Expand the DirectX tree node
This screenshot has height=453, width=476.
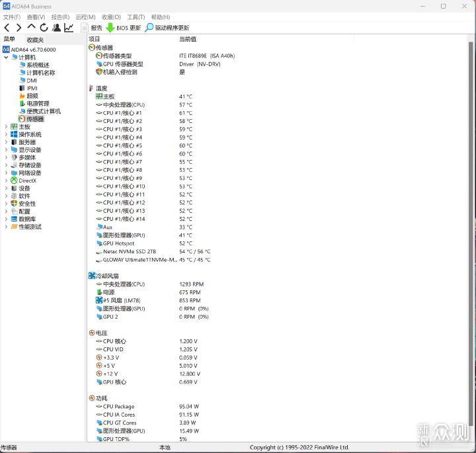coord(6,181)
